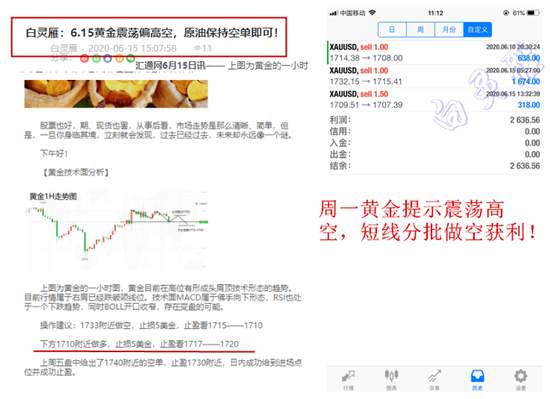This screenshot has width=550, height=399.
Task: Click the red share icon under the article title
Action: [x=84, y=59]
